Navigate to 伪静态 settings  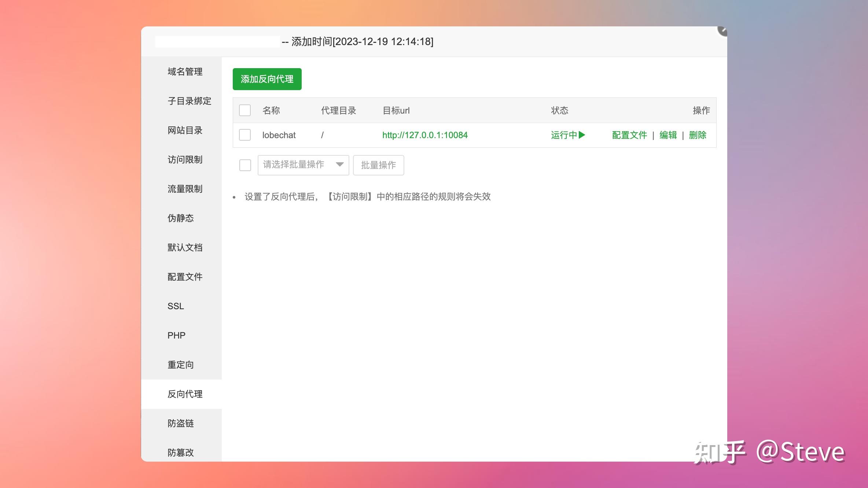click(x=180, y=218)
